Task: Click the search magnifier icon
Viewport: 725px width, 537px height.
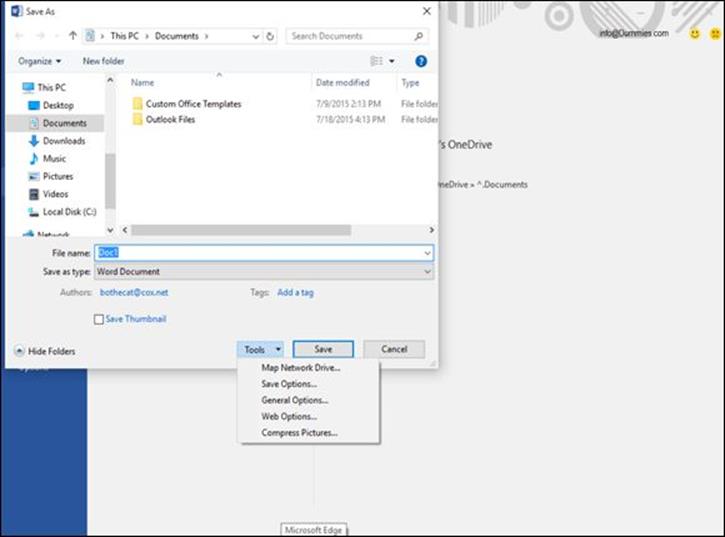Action: point(418,36)
